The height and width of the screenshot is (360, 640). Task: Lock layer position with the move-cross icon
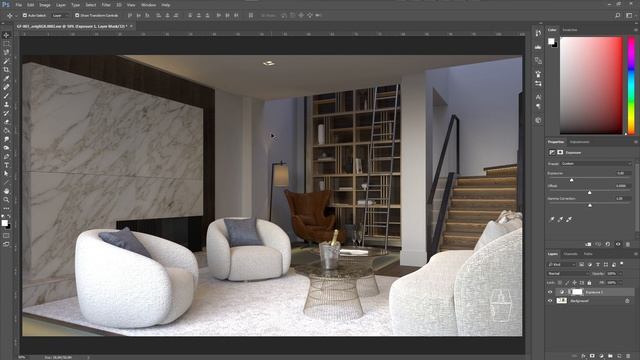574,282
